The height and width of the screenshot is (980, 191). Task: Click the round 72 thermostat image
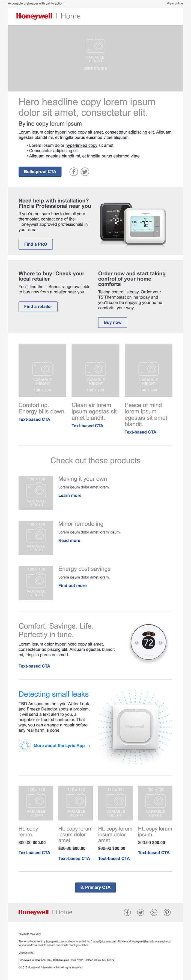click(x=148, y=643)
